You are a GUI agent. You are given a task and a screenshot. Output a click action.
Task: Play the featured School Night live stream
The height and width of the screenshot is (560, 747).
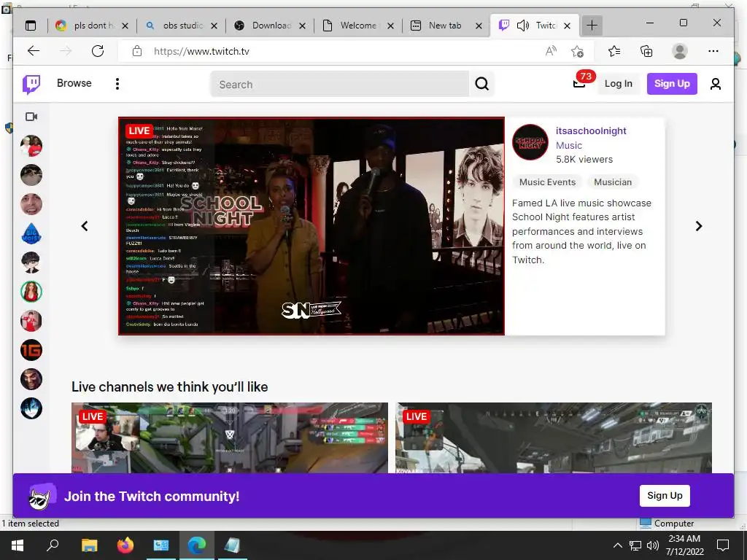click(311, 226)
